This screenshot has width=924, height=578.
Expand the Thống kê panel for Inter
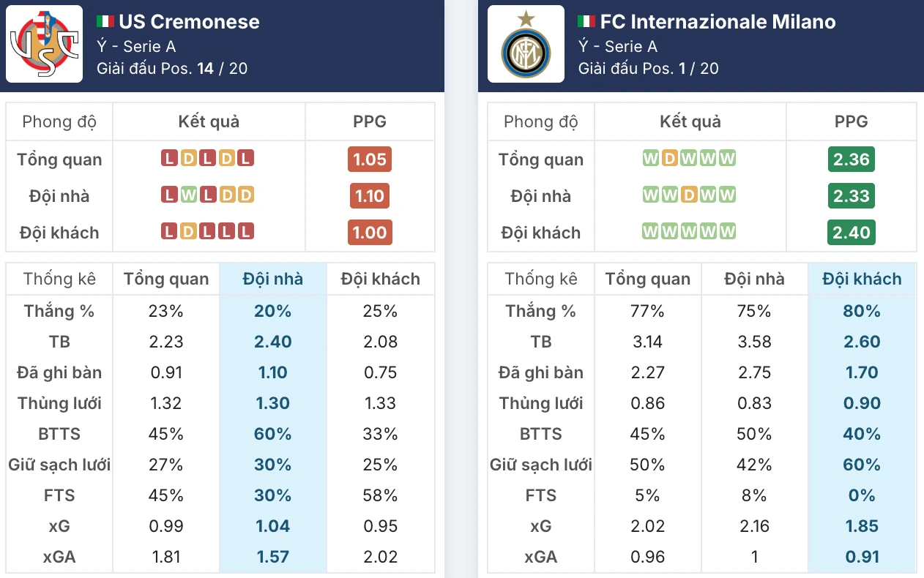[x=540, y=279]
